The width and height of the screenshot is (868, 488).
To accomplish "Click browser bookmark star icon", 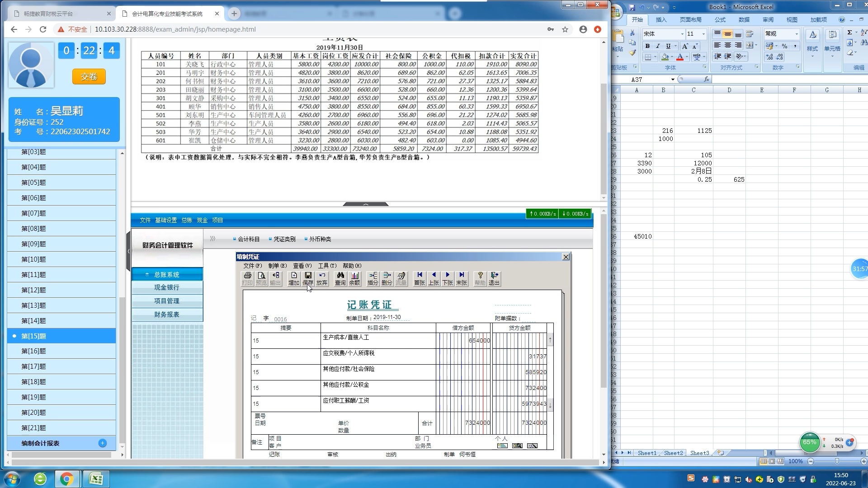I will 565,29.
